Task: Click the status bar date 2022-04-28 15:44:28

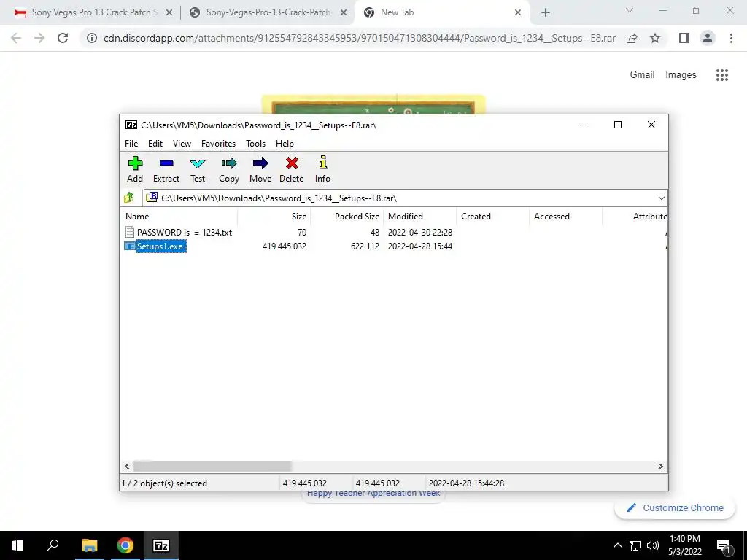Action: (466, 483)
